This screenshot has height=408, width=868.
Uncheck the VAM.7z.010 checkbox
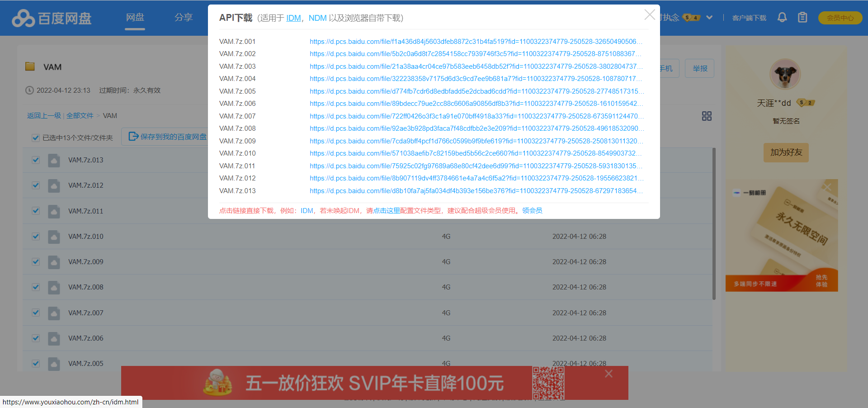point(36,237)
